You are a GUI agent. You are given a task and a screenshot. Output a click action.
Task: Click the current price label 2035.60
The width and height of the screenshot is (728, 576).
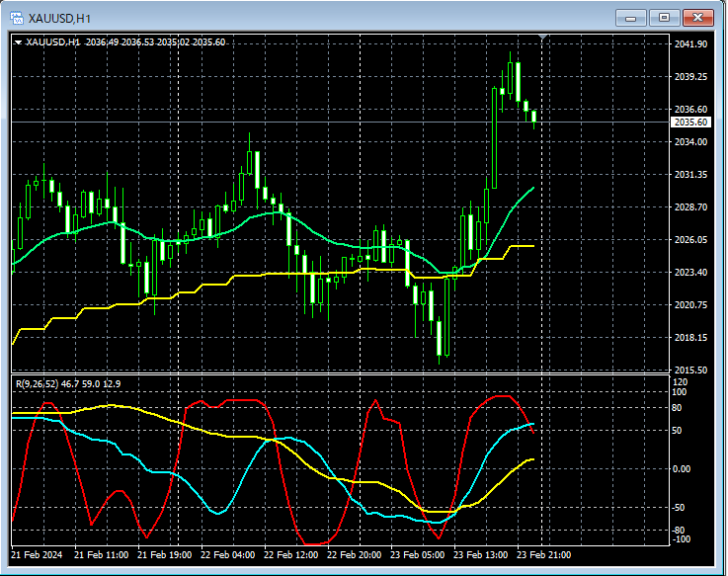pyautogui.click(x=689, y=123)
